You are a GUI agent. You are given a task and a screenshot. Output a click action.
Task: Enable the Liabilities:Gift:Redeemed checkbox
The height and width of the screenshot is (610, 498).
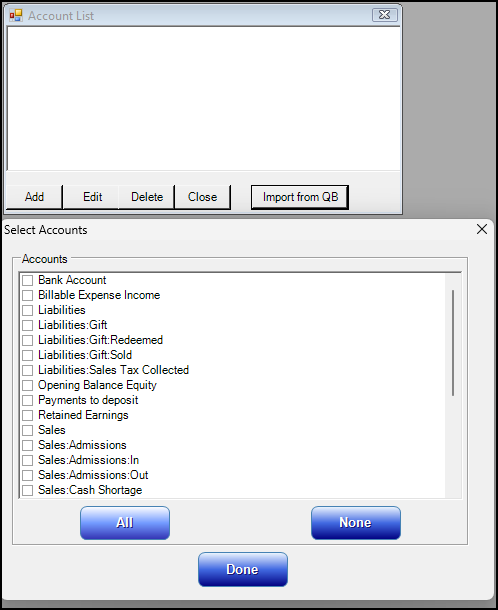pos(27,340)
